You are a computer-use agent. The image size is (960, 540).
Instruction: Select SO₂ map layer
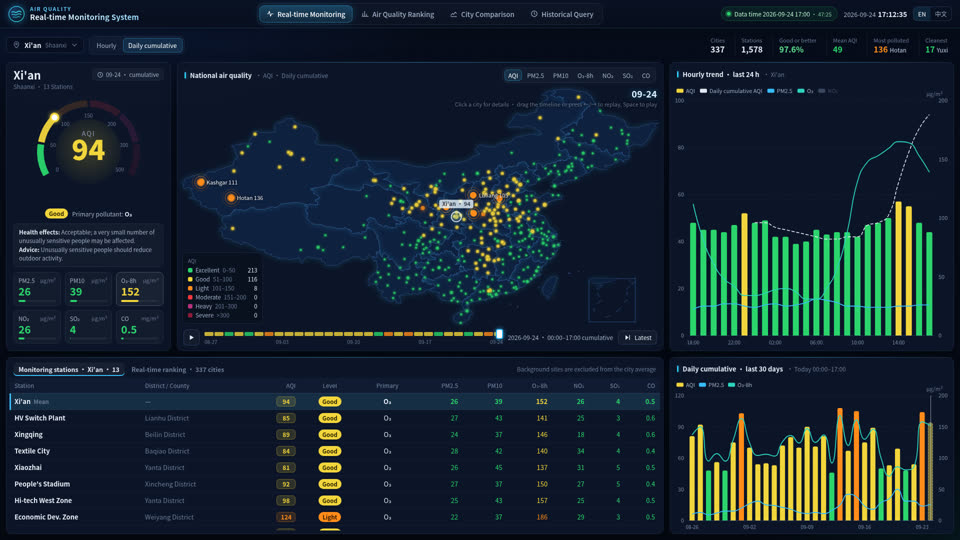click(x=628, y=76)
